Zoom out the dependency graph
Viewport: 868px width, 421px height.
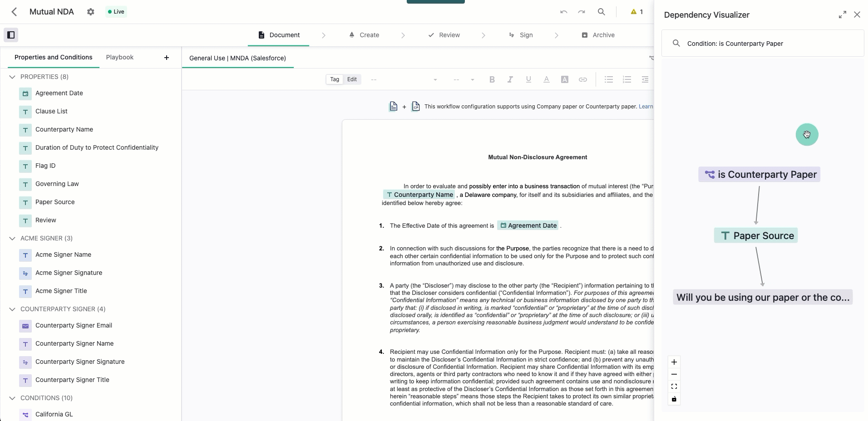click(674, 374)
